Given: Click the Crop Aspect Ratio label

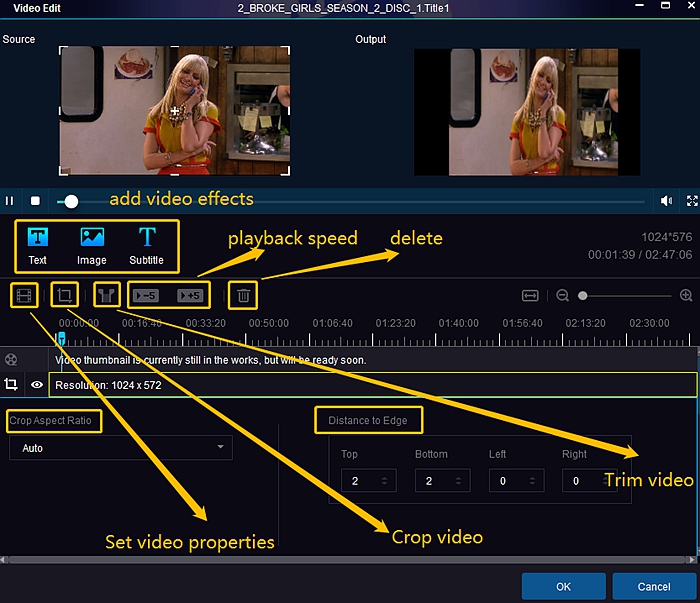Looking at the screenshot, I should tap(50, 420).
